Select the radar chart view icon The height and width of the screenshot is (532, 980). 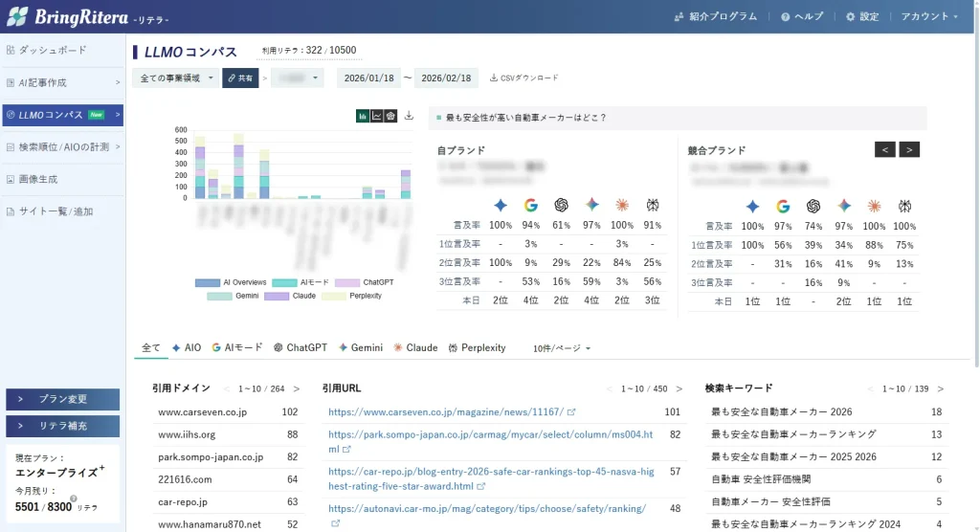point(390,116)
